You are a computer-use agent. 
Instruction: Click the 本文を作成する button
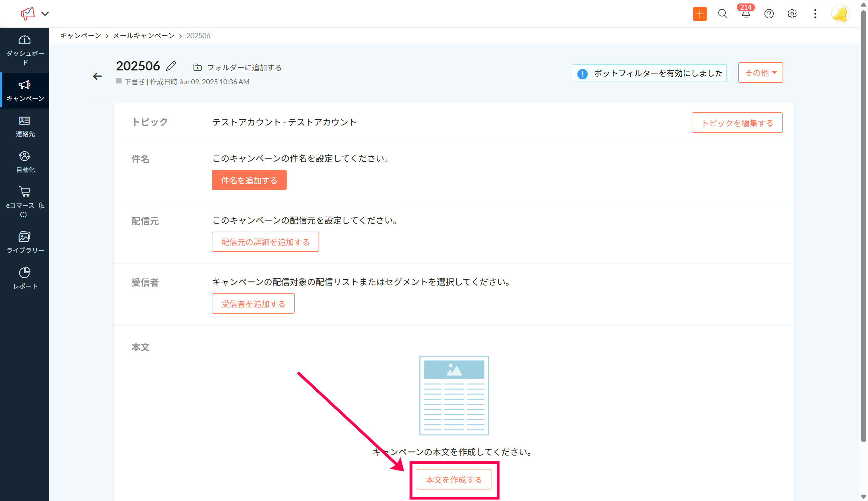[x=454, y=479]
